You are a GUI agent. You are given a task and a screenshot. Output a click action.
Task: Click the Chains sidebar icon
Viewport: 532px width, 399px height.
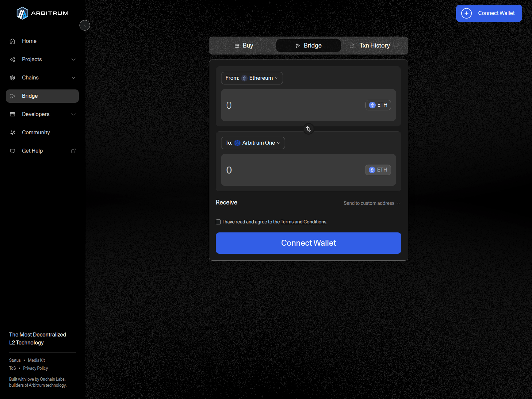click(x=13, y=78)
